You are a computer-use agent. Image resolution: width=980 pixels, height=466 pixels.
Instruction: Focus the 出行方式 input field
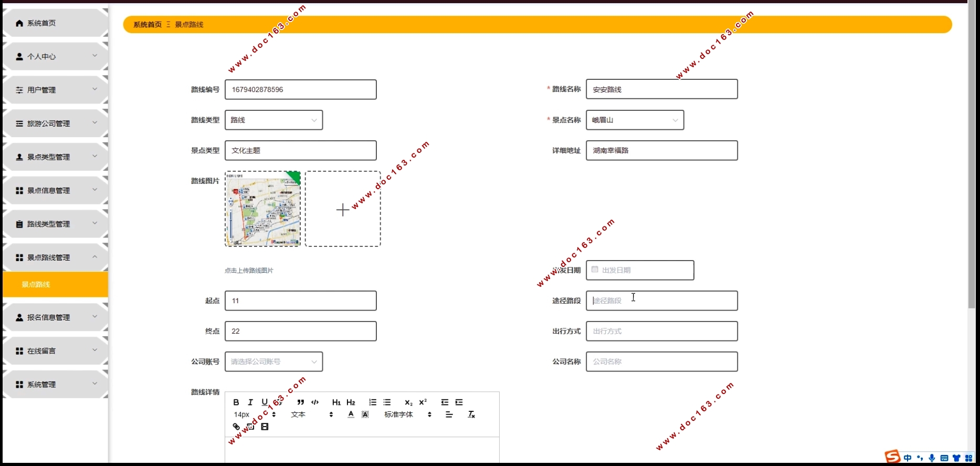coord(662,331)
